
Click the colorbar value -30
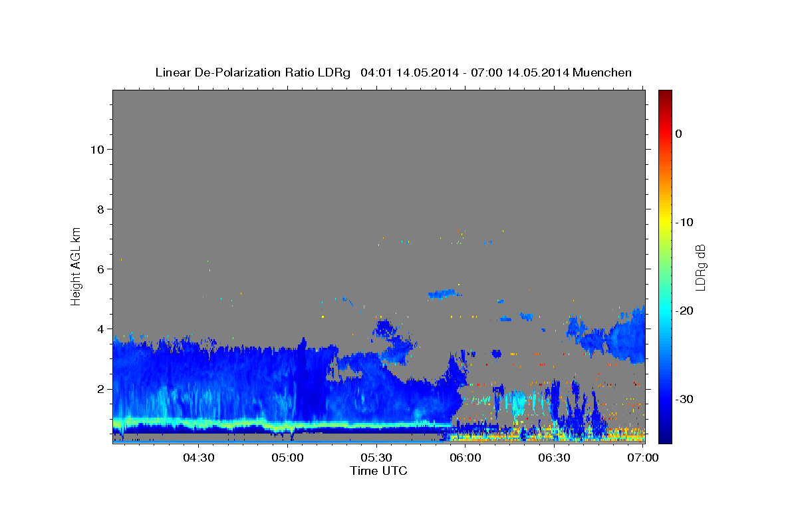click(x=685, y=399)
